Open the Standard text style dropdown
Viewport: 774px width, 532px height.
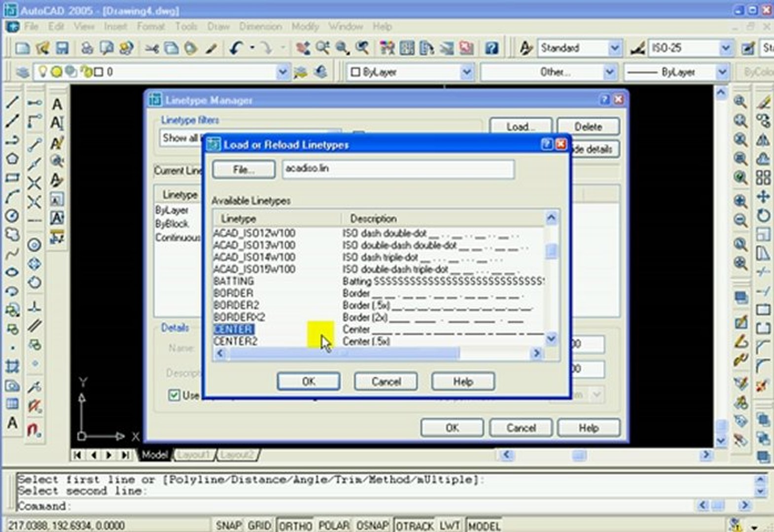614,48
